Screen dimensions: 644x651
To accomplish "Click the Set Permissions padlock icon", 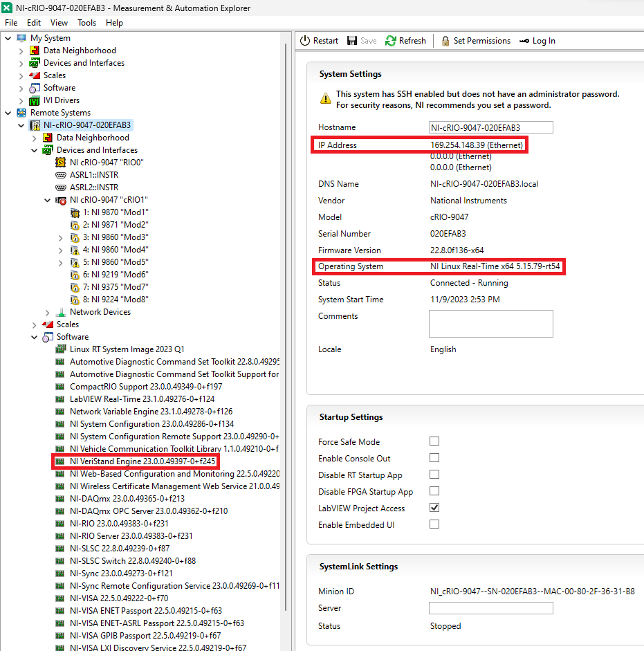I will pos(445,41).
